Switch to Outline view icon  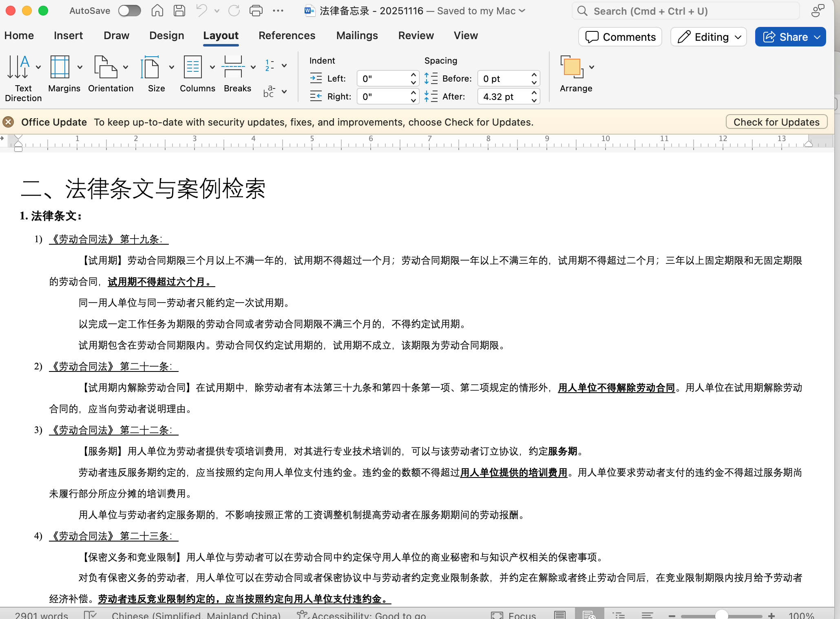619,615
